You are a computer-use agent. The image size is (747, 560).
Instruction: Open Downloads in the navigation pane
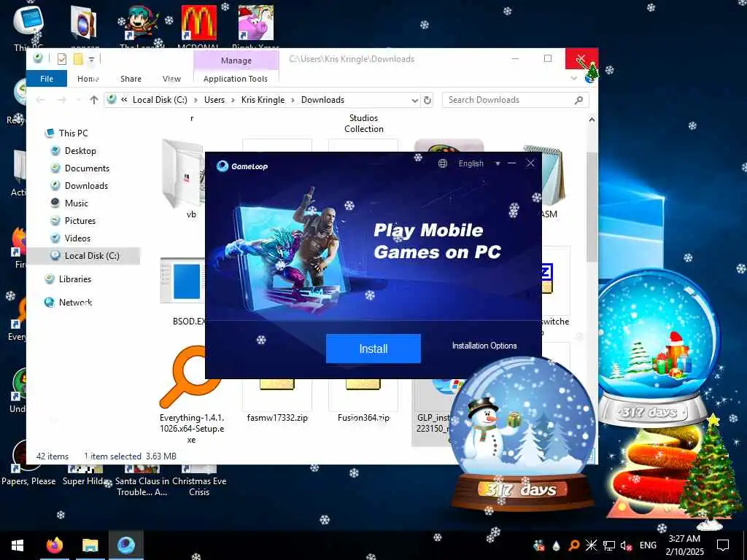click(86, 186)
